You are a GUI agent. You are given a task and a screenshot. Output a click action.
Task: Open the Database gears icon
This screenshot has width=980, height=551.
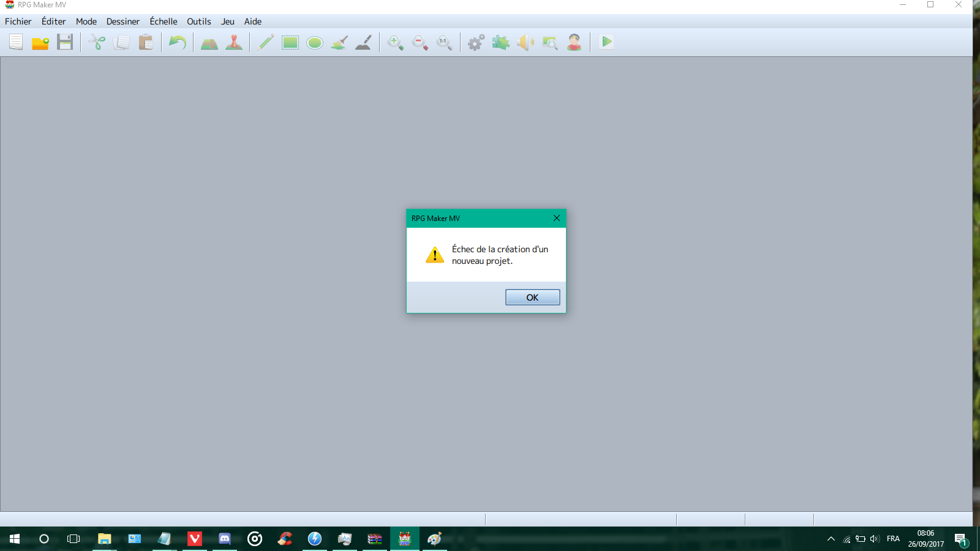(477, 42)
